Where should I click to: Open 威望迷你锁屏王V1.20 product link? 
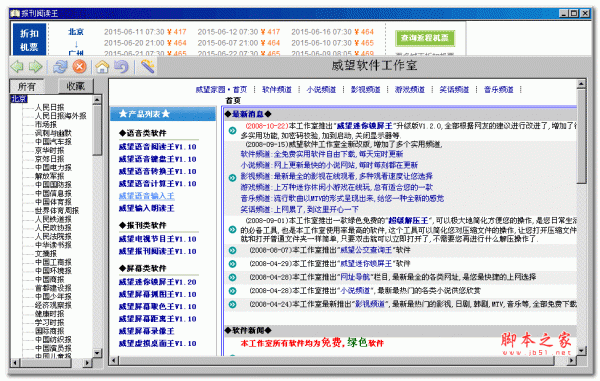coord(157,282)
